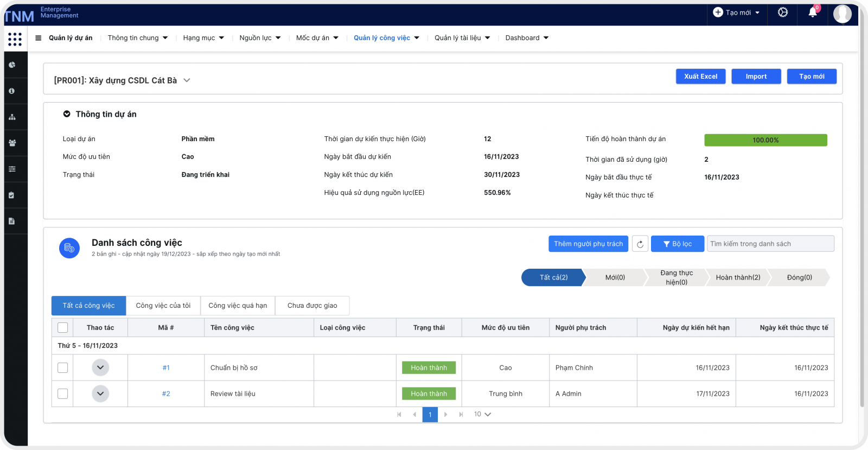Image resolution: width=868 pixels, height=450 pixels.
Task: Open task link #1
Action: click(x=166, y=368)
